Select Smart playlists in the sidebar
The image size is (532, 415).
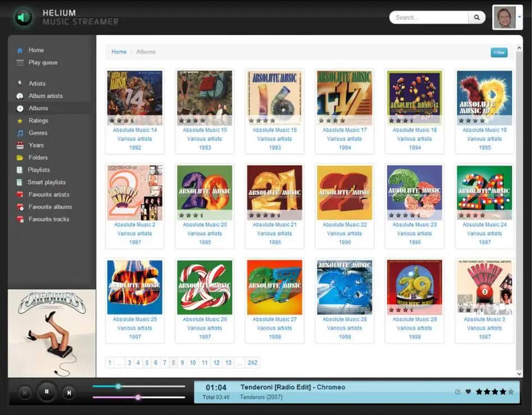(47, 183)
